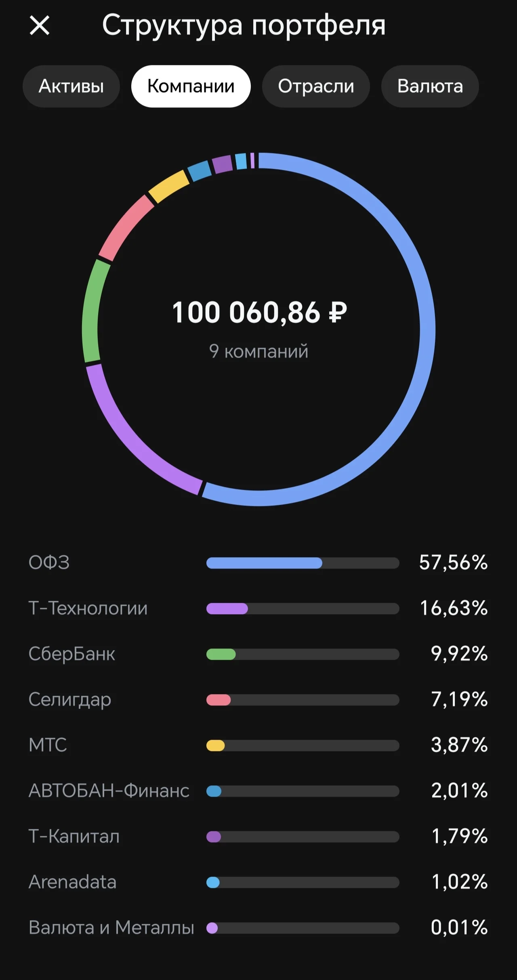Select the СберБанк list entry
Image resolution: width=517 pixels, height=980 pixels.
tap(258, 654)
